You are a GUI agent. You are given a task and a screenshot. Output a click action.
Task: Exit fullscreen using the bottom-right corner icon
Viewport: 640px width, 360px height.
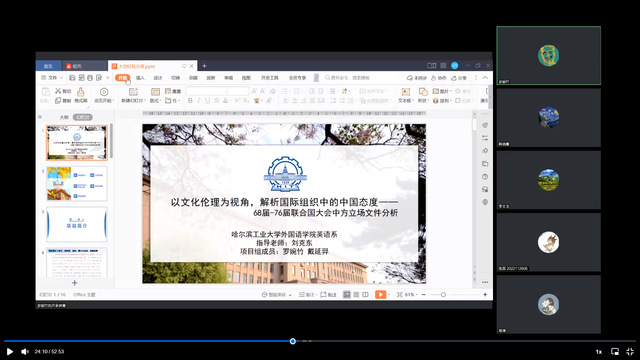pyautogui.click(x=630, y=351)
